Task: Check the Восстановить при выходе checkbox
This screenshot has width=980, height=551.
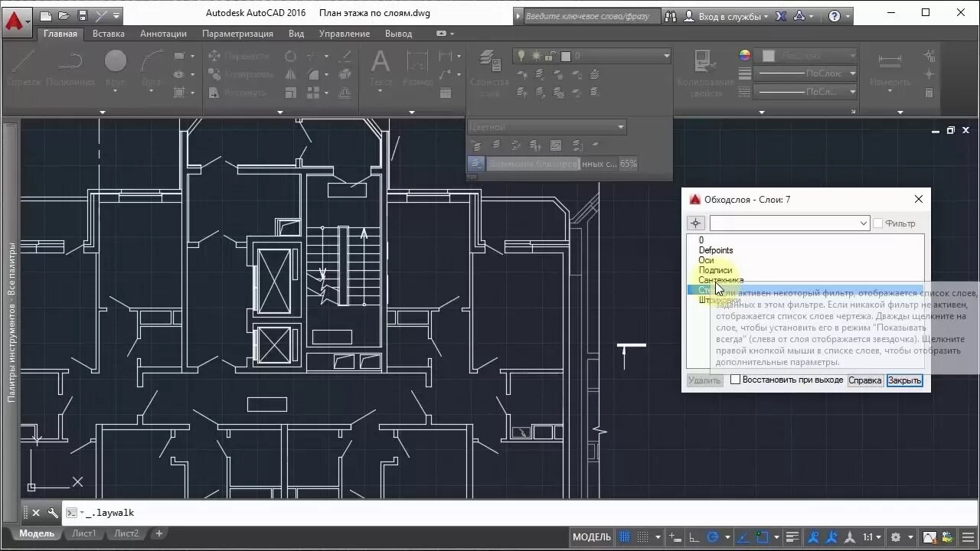Action: tap(736, 380)
